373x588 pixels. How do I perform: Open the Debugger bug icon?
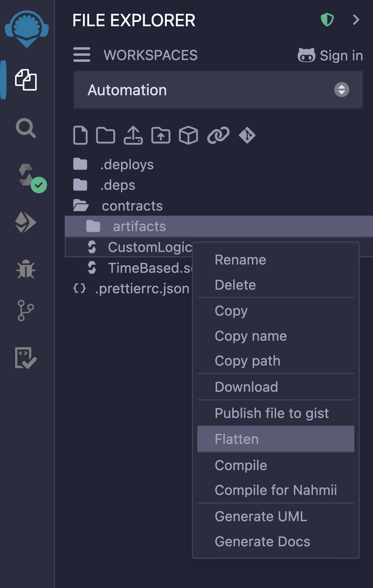26,269
